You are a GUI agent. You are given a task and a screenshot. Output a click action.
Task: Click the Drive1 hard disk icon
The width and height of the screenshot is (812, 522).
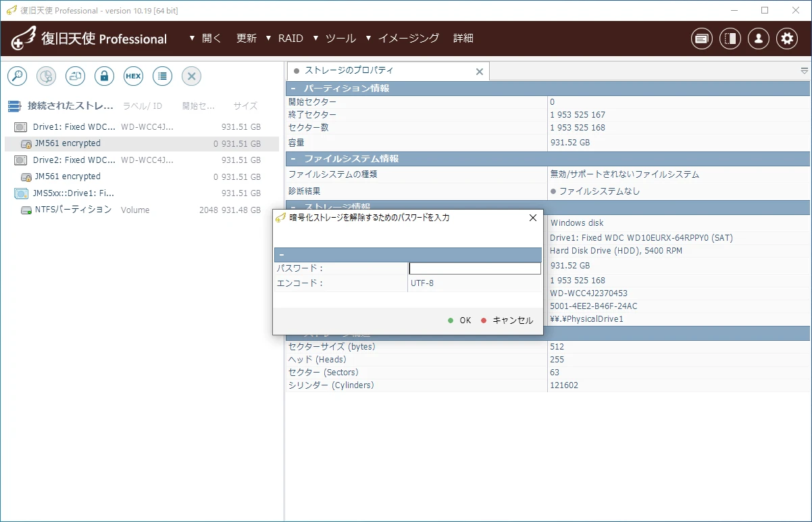(21, 127)
